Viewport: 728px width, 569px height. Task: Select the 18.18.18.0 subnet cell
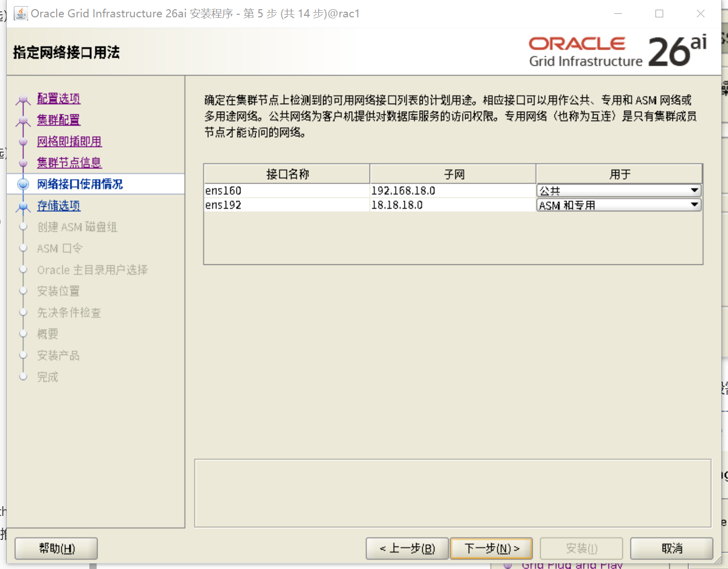click(453, 205)
